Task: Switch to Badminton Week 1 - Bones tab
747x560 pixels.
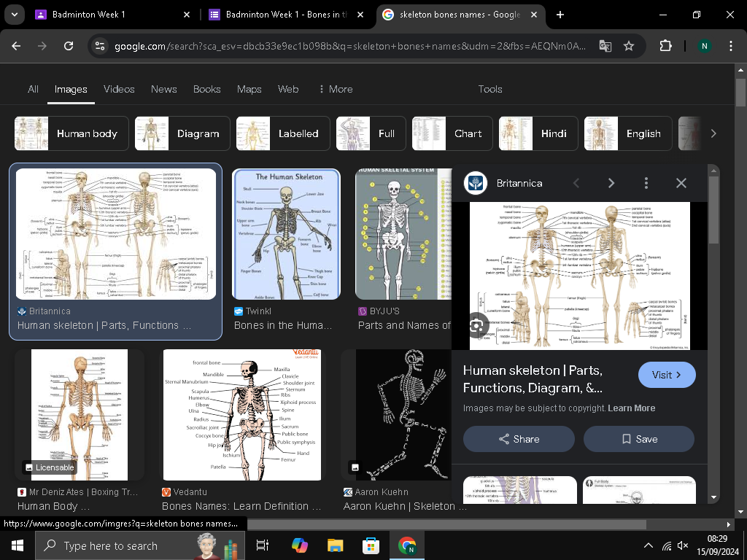Action: pyautogui.click(x=286, y=15)
